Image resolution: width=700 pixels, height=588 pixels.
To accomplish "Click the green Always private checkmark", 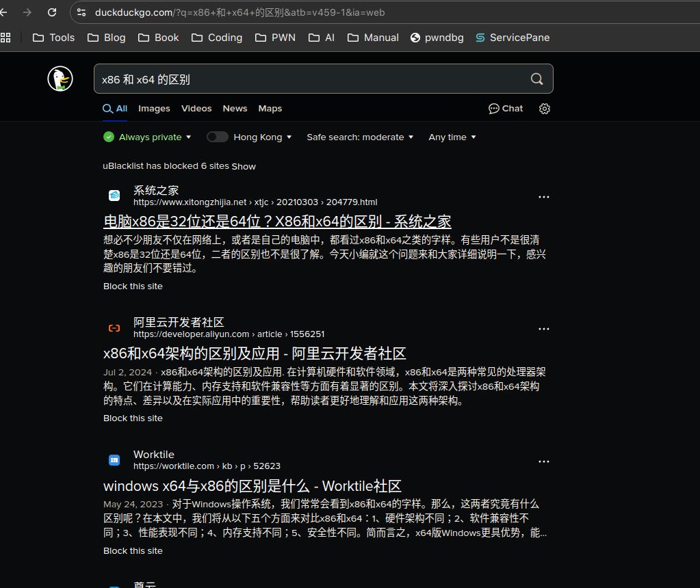I will (x=109, y=137).
